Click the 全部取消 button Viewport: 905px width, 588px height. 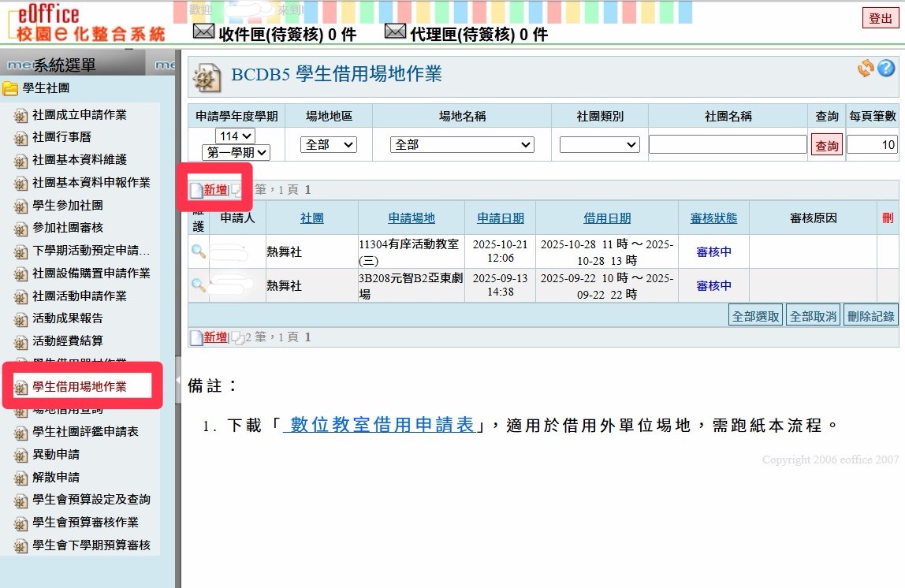tap(814, 316)
